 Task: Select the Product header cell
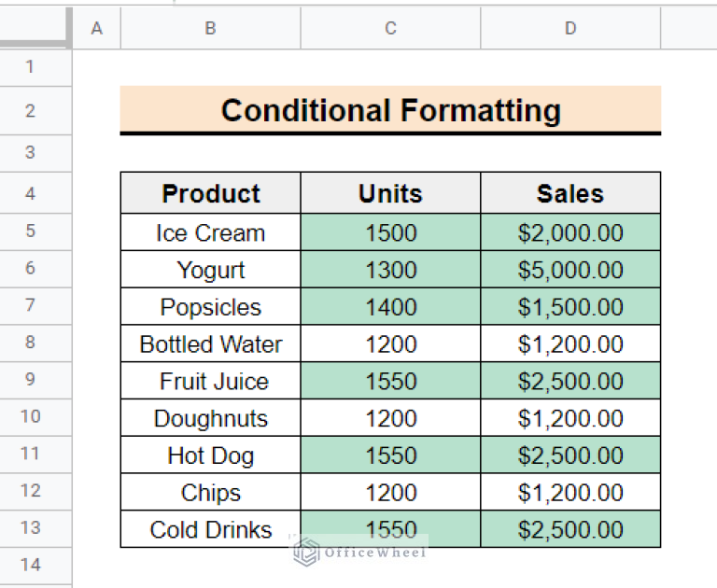point(210,193)
